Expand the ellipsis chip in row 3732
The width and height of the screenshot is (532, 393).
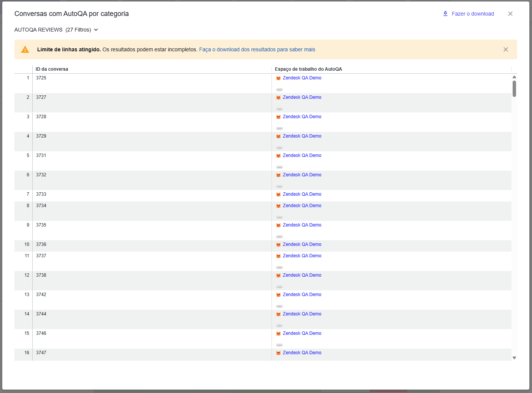click(279, 187)
